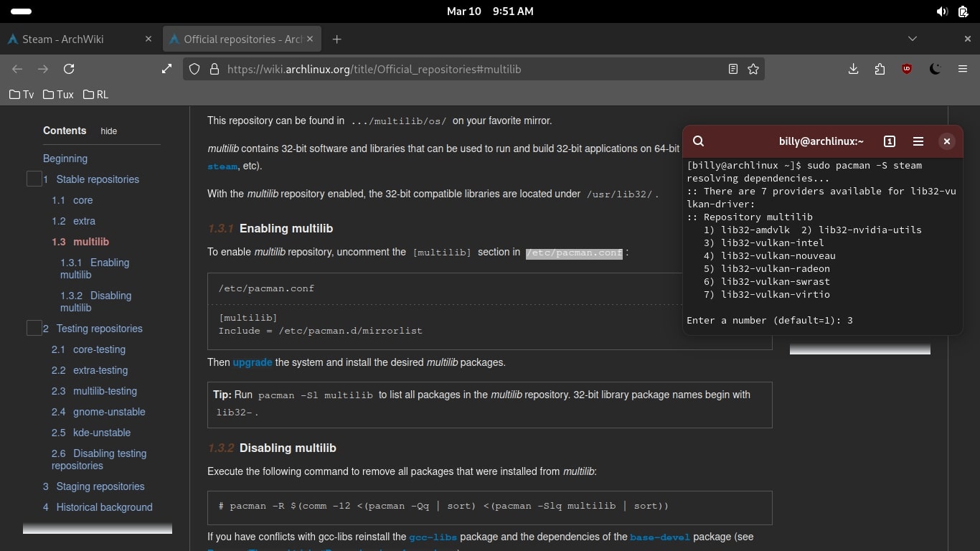
Task: Open the gcc-libs package link
Action: tap(433, 537)
